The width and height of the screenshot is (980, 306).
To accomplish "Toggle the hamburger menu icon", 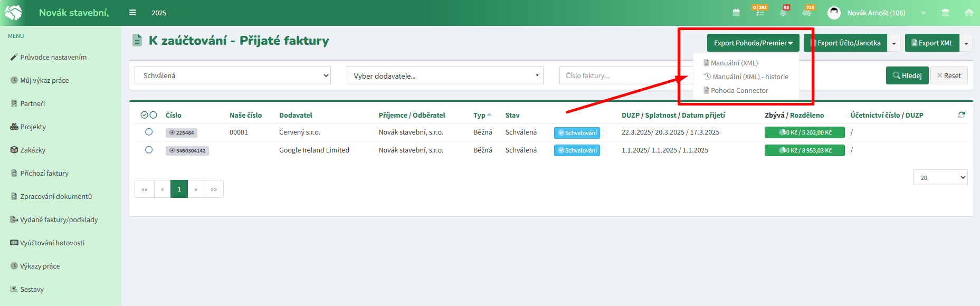I will tap(132, 13).
